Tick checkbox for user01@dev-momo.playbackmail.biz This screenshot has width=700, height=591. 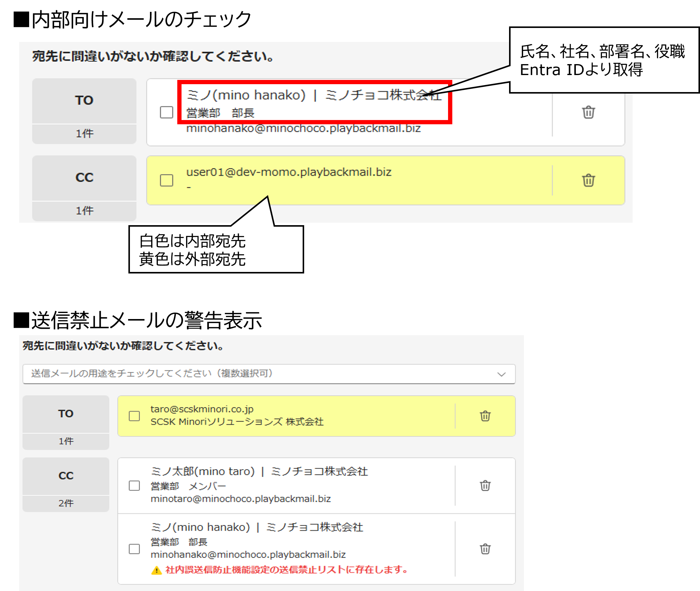click(x=166, y=180)
